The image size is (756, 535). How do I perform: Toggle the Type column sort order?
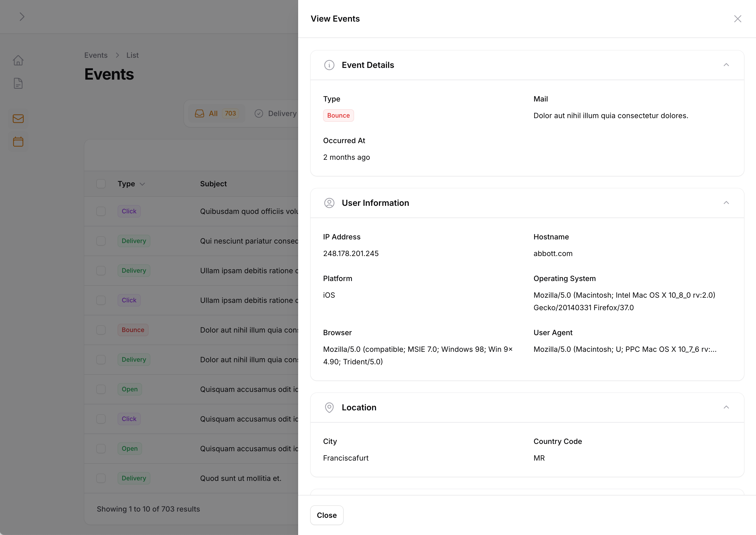(142, 183)
